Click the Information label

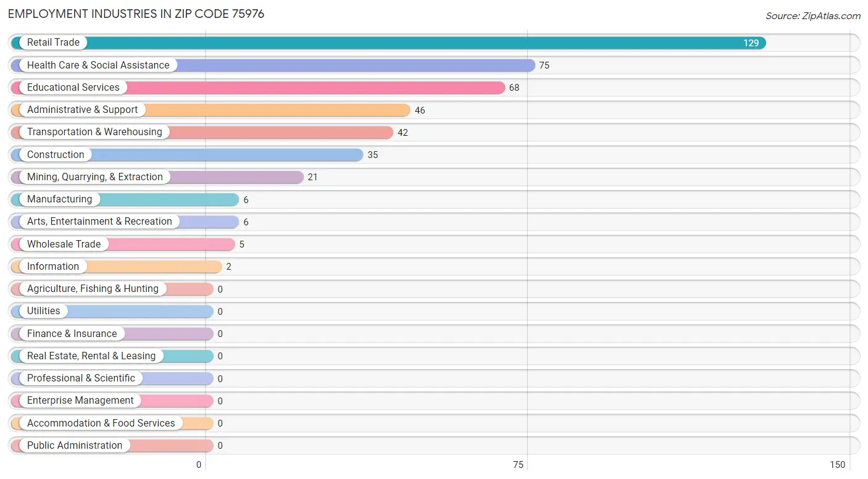53,266
